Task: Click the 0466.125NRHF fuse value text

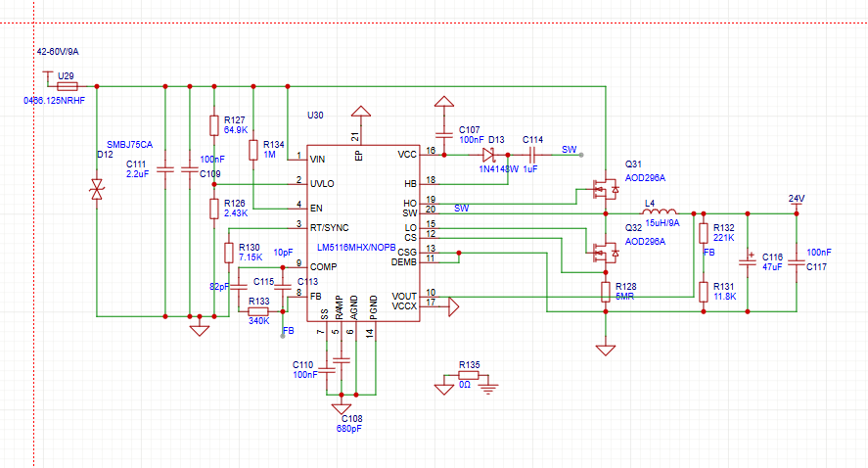Action: click(54, 101)
